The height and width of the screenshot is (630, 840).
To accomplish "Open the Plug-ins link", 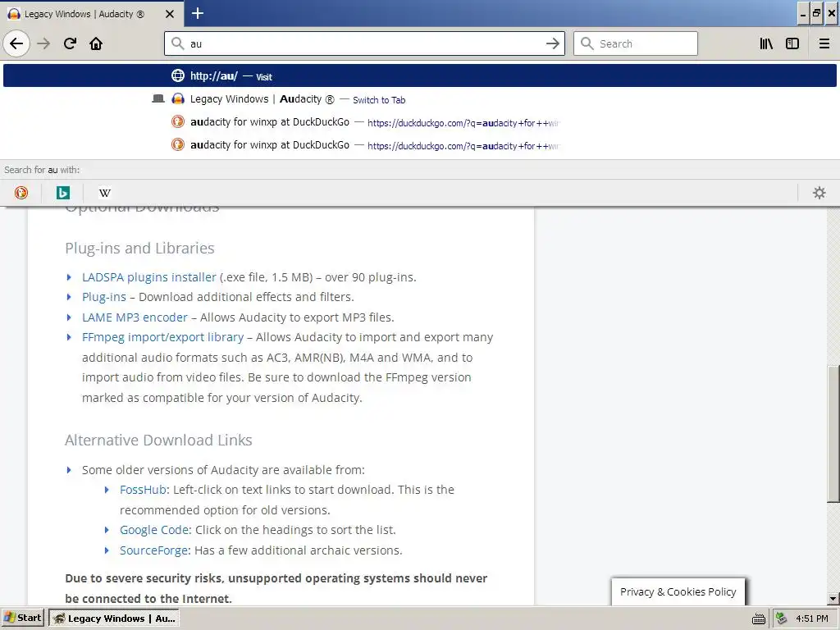I will 104,297.
